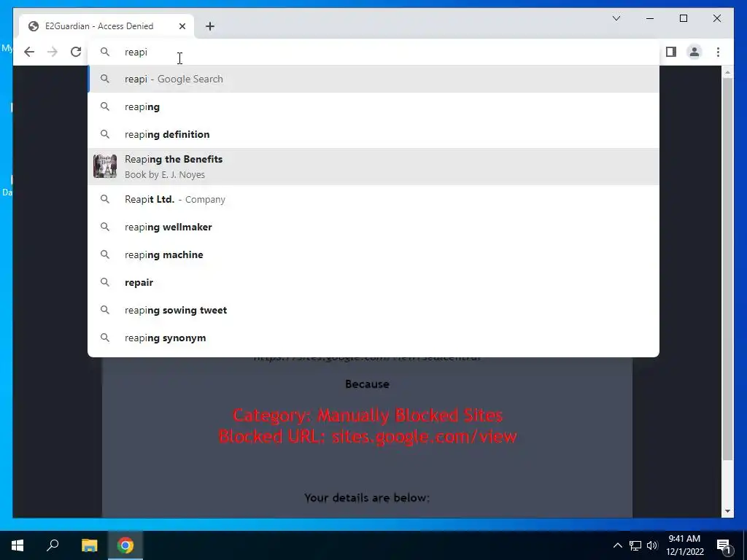Image resolution: width=747 pixels, height=560 pixels.
Task: Click the scrollbar down arrow
Action: 727,511
